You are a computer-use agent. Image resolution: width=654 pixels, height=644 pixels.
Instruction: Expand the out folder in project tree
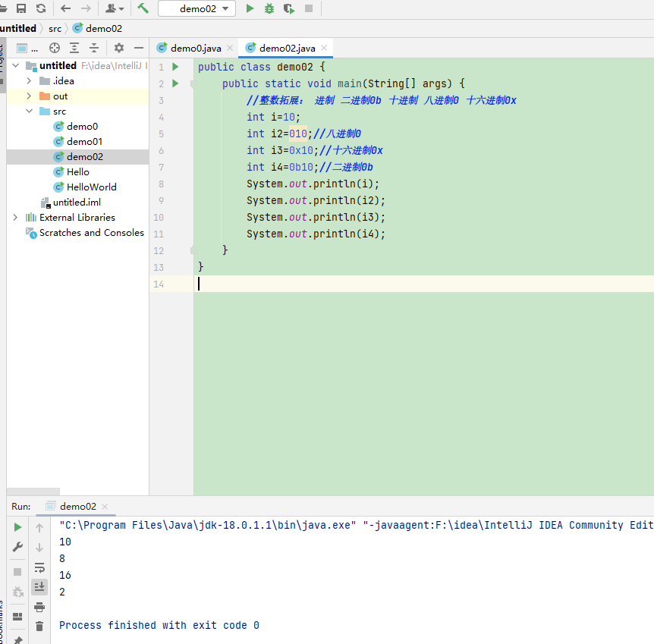point(29,96)
